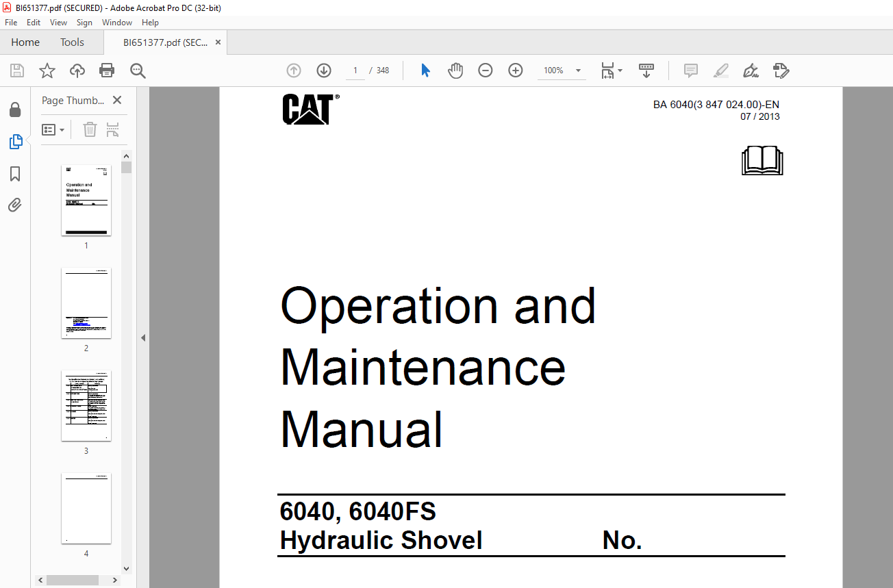Screen dimensions: 893x588
Task: Click the CAT logo on the page
Action: [x=310, y=110]
